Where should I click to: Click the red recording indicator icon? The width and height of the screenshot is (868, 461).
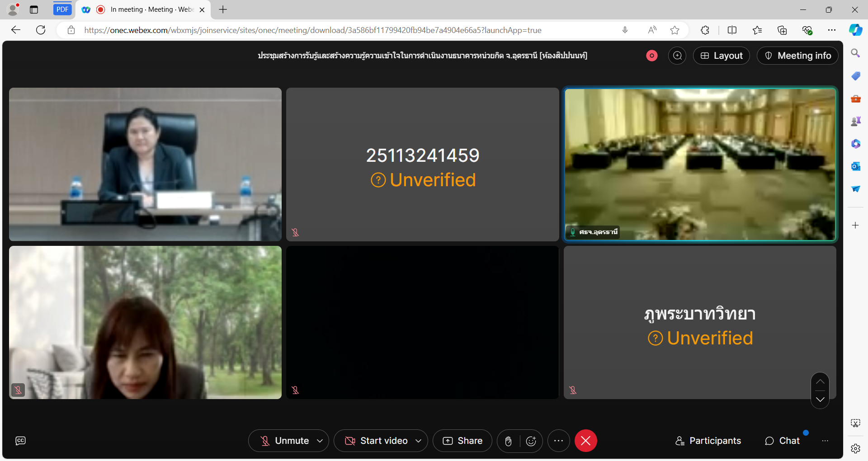coord(651,56)
